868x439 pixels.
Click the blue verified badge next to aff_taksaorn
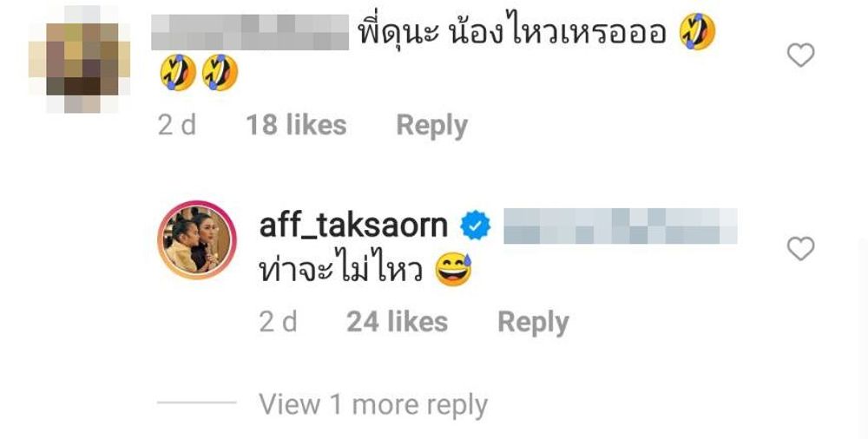click(x=476, y=226)
